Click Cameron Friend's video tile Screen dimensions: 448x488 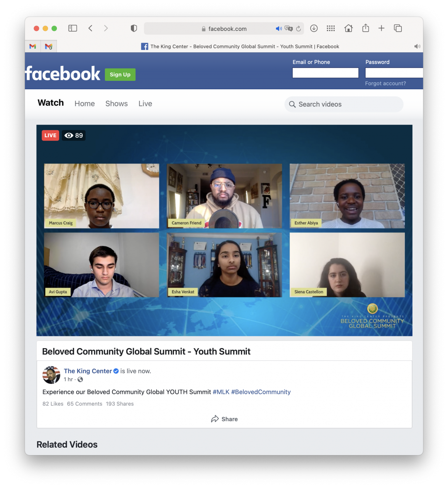pyautogui.click(x=224, y=196)
